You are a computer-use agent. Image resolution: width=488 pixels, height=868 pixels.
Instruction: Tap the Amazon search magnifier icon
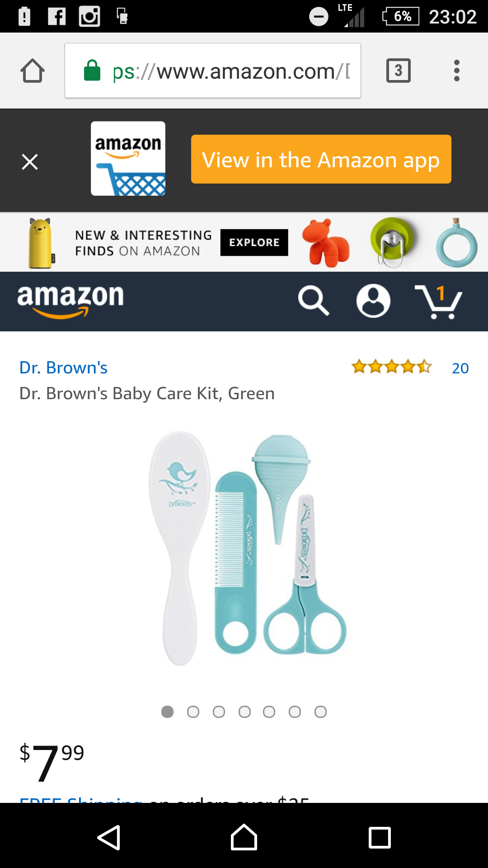[x=314, y=300]
